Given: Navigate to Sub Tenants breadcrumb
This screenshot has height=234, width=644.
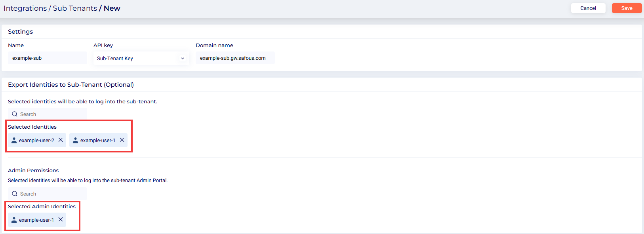Looking at the screenshot, I should click(x=75, y=8).
